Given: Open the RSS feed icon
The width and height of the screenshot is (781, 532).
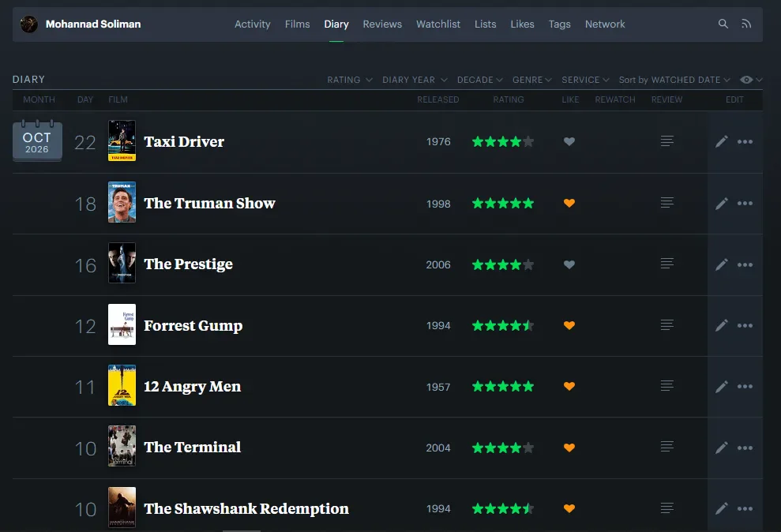Looking at the screenshot, I should [x=746, y=24].
